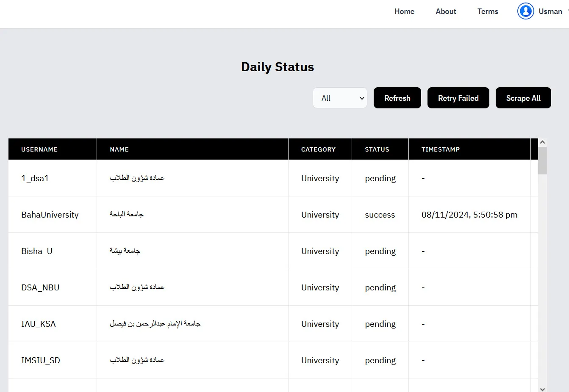569x392 pixels.
Task: Click University category in IAU_KSA row
Action: 320,324
